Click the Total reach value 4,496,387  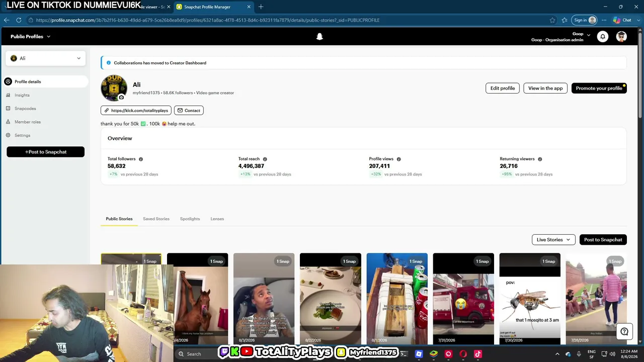[251, 166]
